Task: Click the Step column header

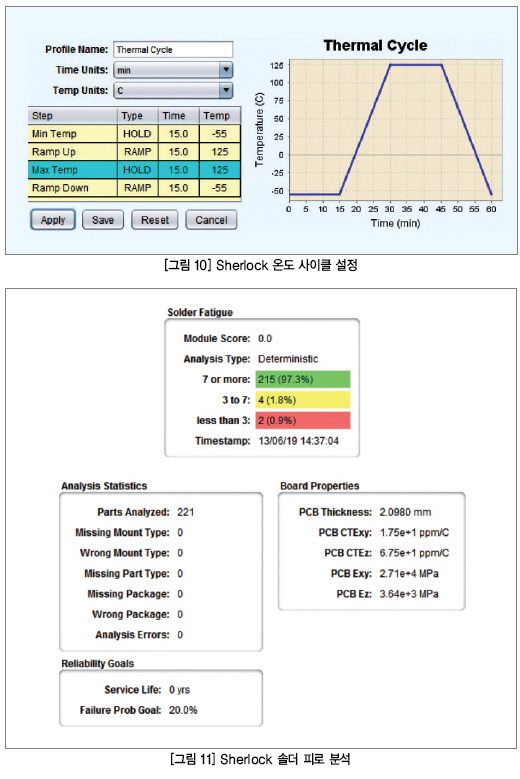Action: click(x=73, y=116)
